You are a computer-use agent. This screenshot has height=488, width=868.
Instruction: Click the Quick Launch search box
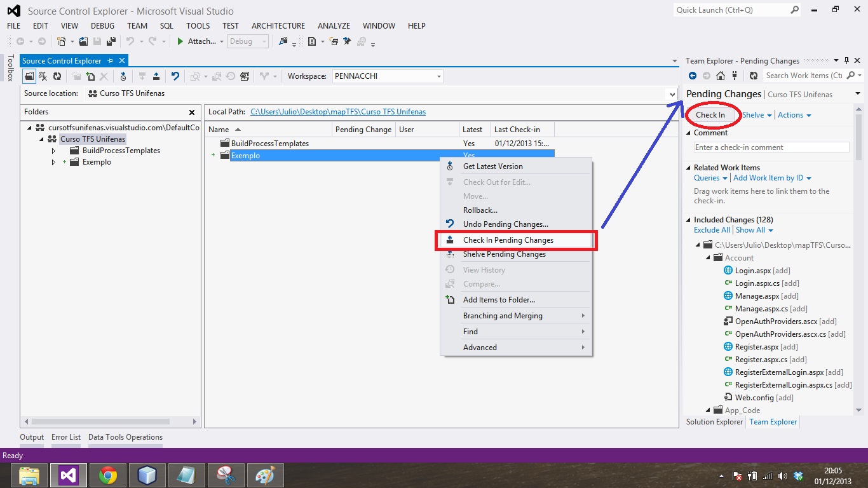tap(731, 10)
